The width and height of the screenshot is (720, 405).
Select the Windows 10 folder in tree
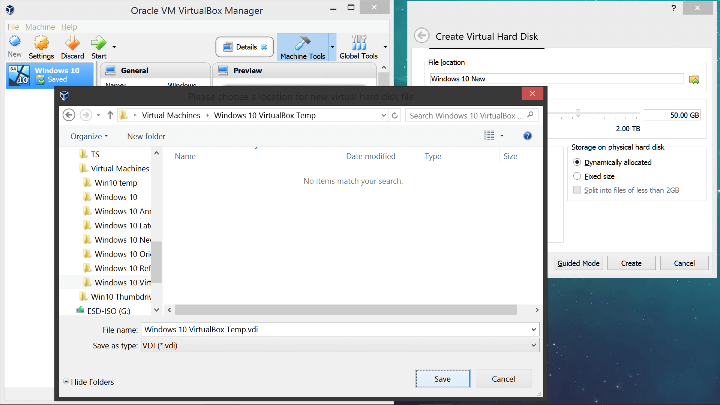pyautogui.click(x=110, y=197)
